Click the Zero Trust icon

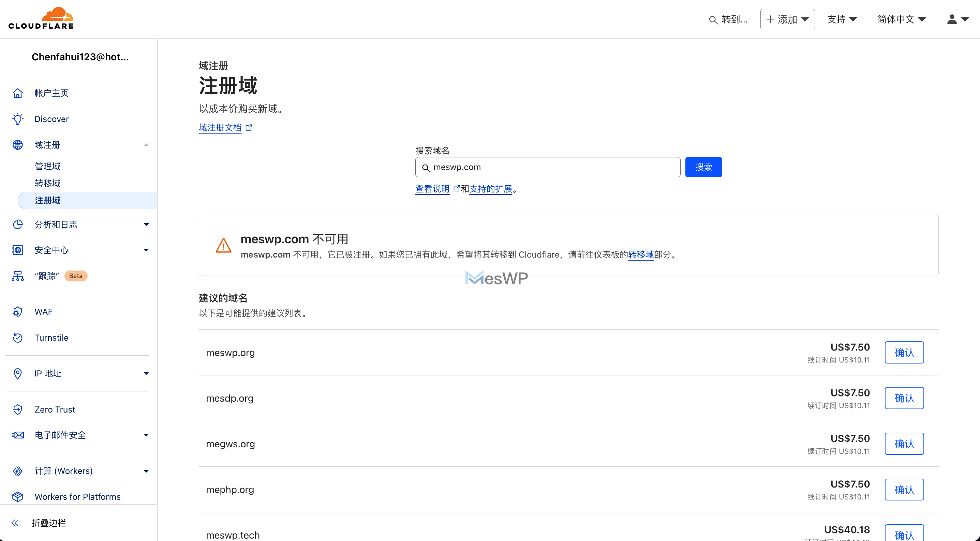point(17,409)
